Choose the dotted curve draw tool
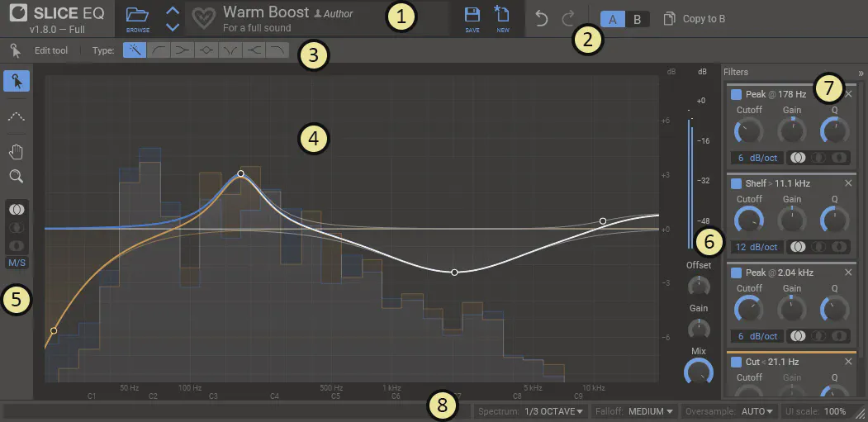This screenshot has height=422, width=868. [x=17, y=116]
